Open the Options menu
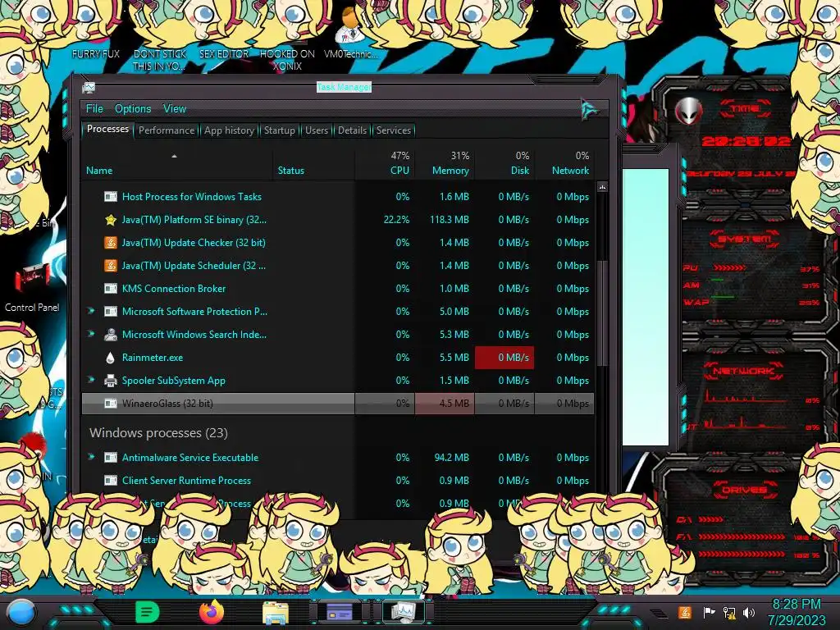The image size is (840, 630). point(133,108)
